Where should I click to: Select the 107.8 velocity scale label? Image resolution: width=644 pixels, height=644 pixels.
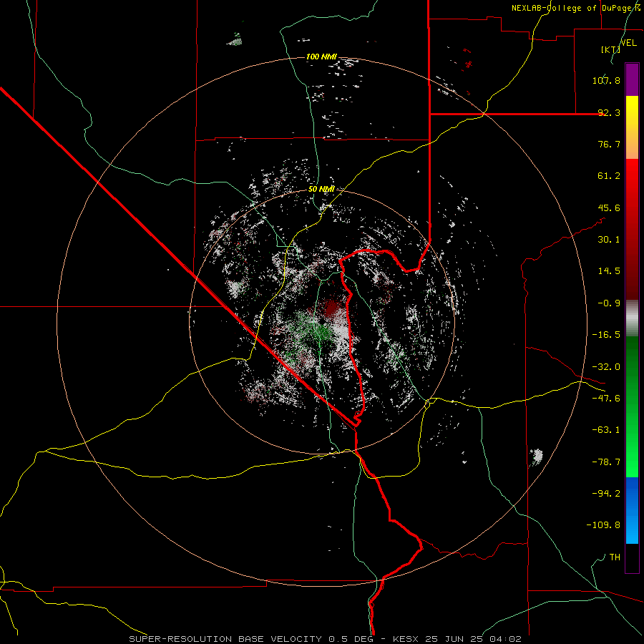[x=606, y=80]
